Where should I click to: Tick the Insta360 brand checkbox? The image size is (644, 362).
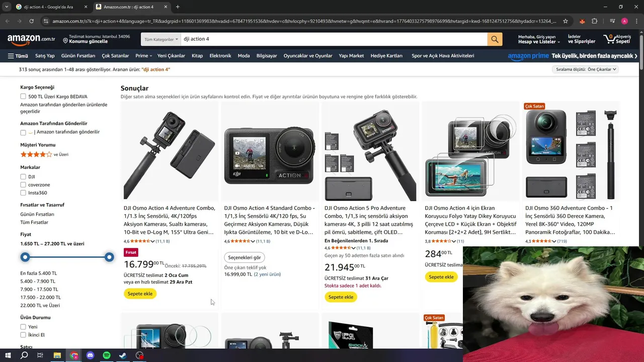tap(23, 193)
